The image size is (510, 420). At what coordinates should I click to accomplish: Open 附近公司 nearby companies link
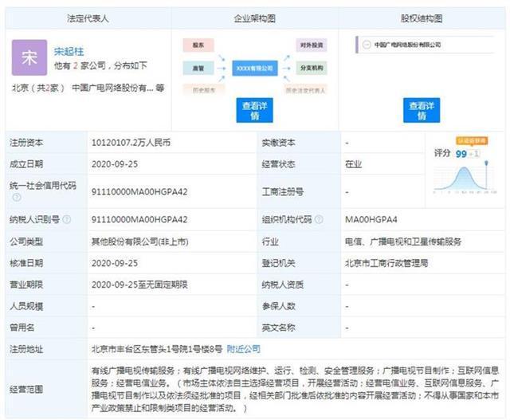coord(244,349)
